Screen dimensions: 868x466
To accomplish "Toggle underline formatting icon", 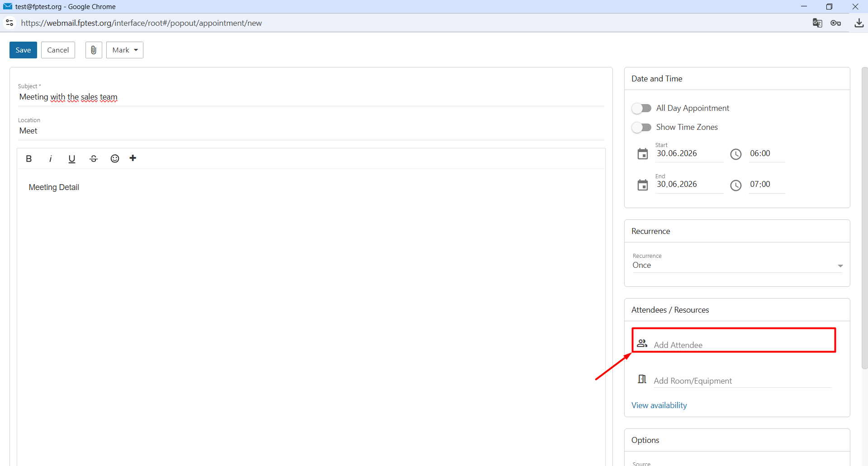I will pyautogui.click(x=71, y=159).
